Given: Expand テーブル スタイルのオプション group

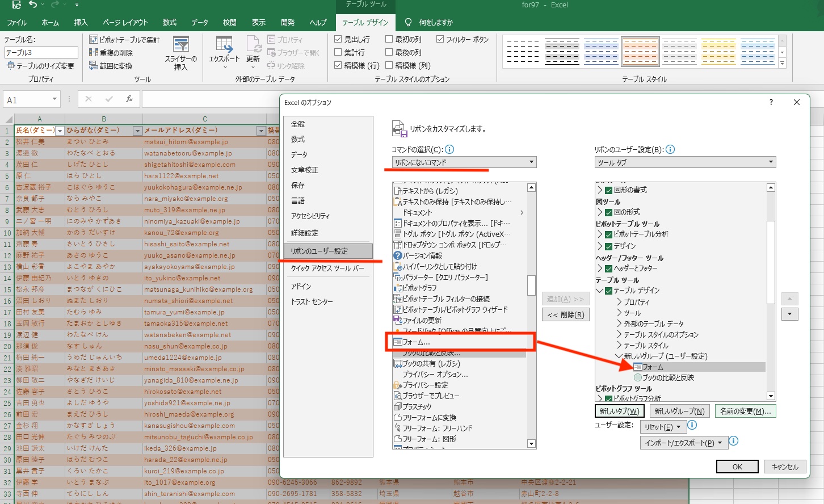Looking at the screenshot, I should [619, 335].
